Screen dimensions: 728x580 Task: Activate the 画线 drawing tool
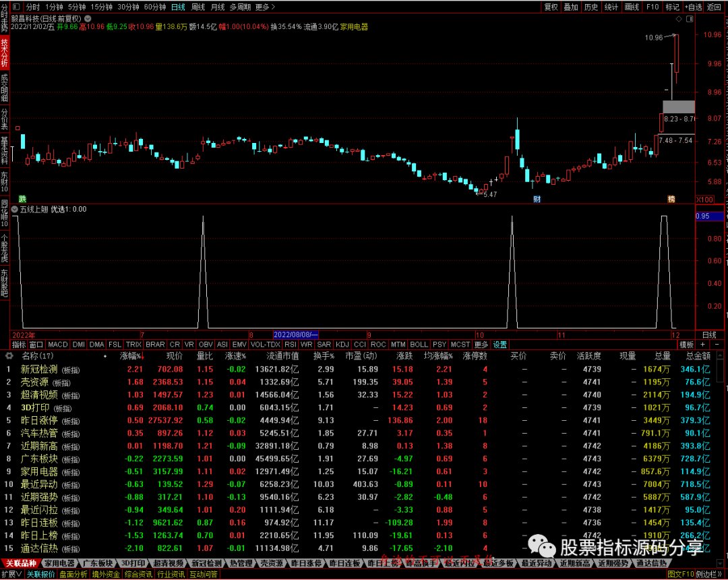[x=632, y=7]
